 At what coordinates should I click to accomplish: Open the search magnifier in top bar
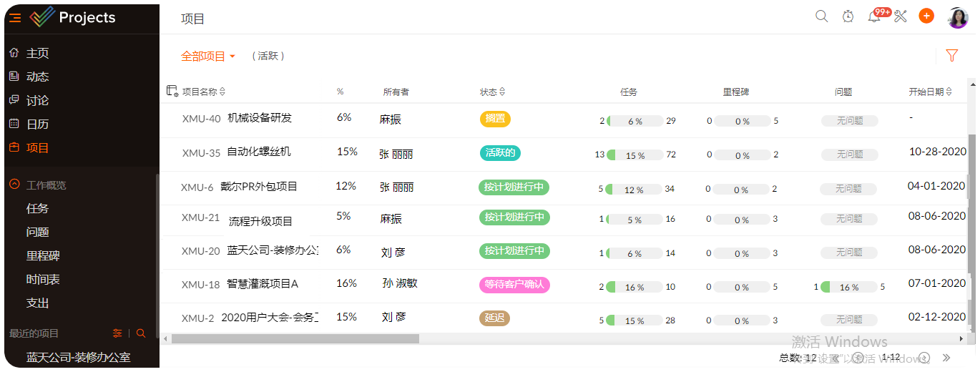pyautogui.click(x=822, y=16)
